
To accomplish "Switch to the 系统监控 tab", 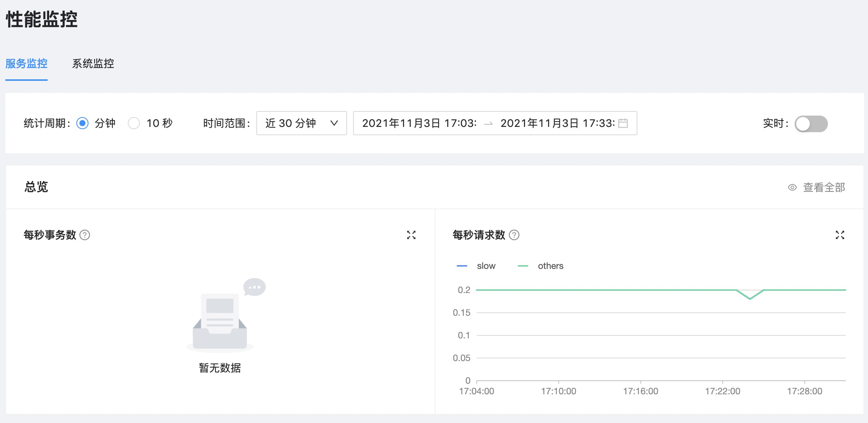I will [x=93, y=63].
